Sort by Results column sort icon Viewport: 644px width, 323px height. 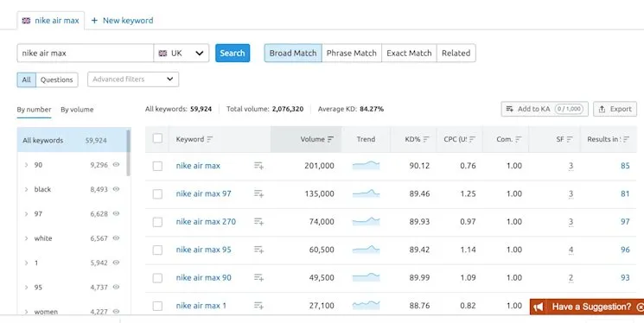point(626,140)
